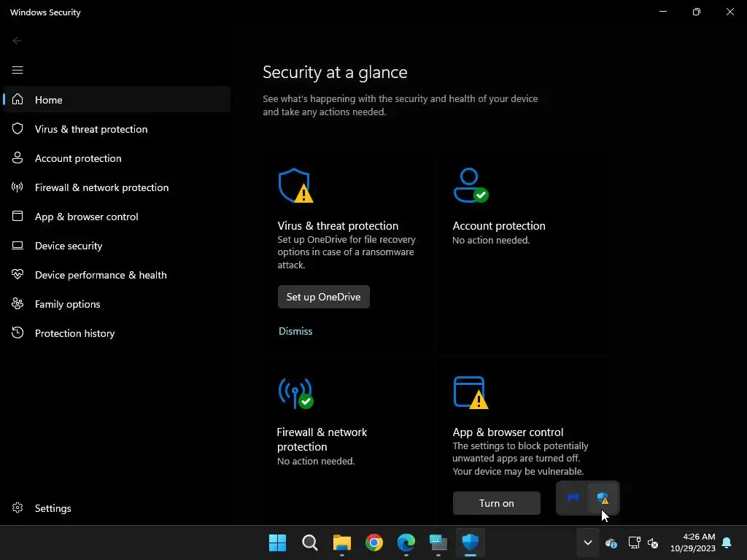This screenshot has height=560, width=747.
Task: Click the gear icon beside Settings
Action: (x=18, y=507)
